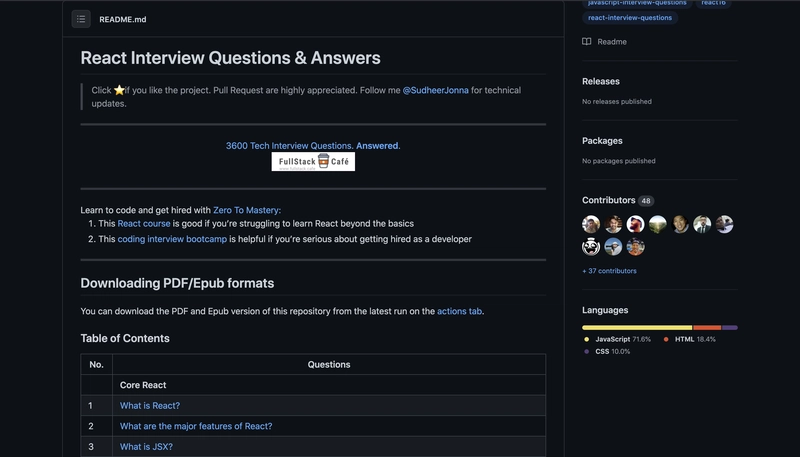Click the Downloading PDF/Epub formats heading

[x=177, y=283]
